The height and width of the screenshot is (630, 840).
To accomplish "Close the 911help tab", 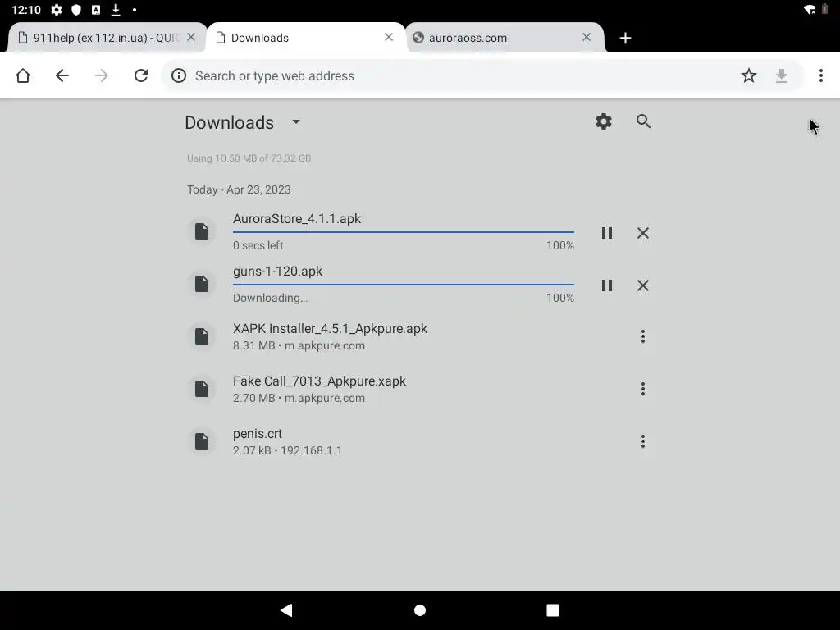I will (191, 38).
